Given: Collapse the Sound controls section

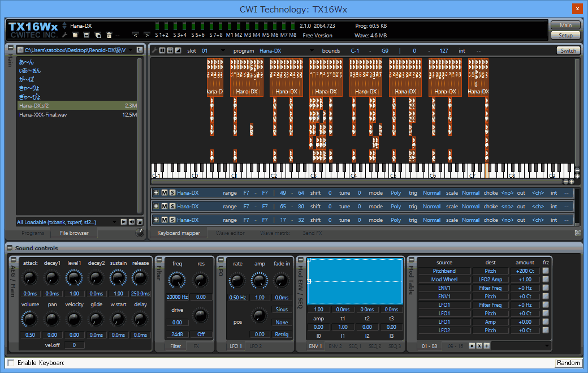Looking at the screenshot, I should [x=10, y=248].
